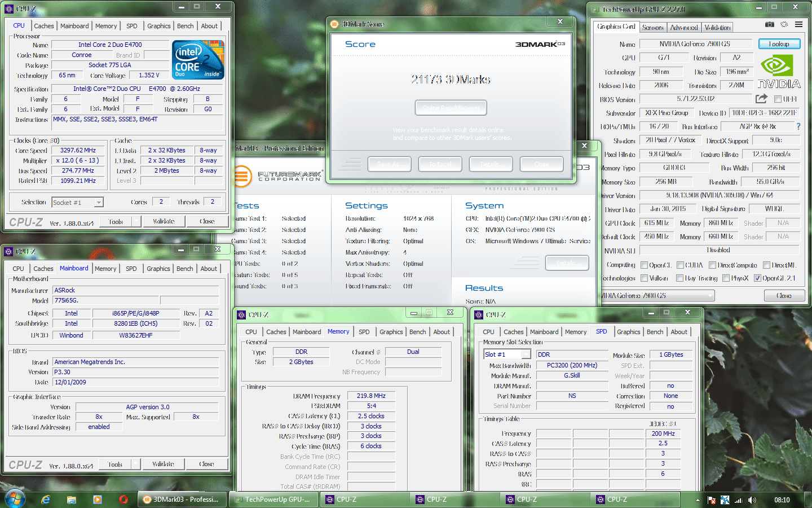
Task: Click the NVIDIA logo in GPU-Z
Action: coord(779,72)
